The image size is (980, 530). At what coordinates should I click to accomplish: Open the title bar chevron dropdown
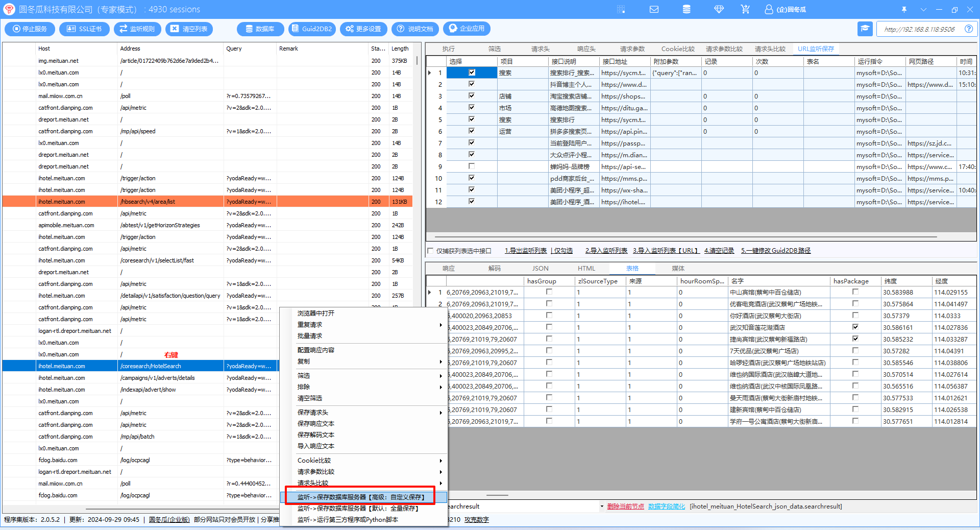[923, 9]
